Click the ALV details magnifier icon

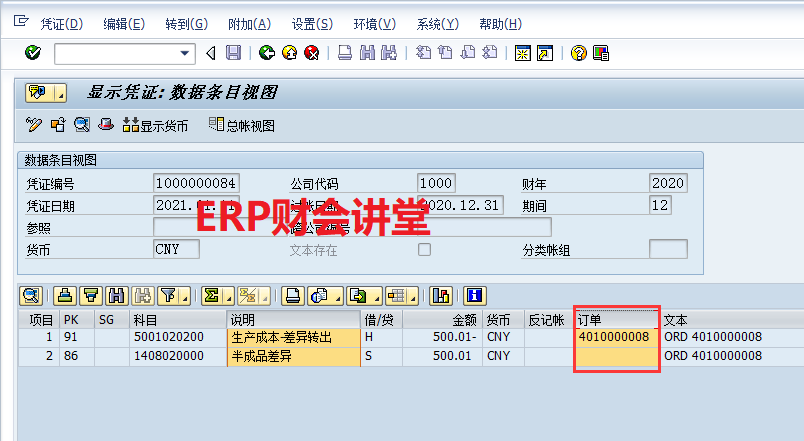click(30, 295)
